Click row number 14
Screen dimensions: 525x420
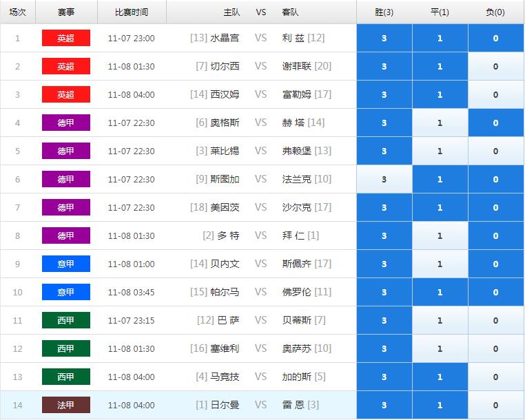tap(17, 406)
